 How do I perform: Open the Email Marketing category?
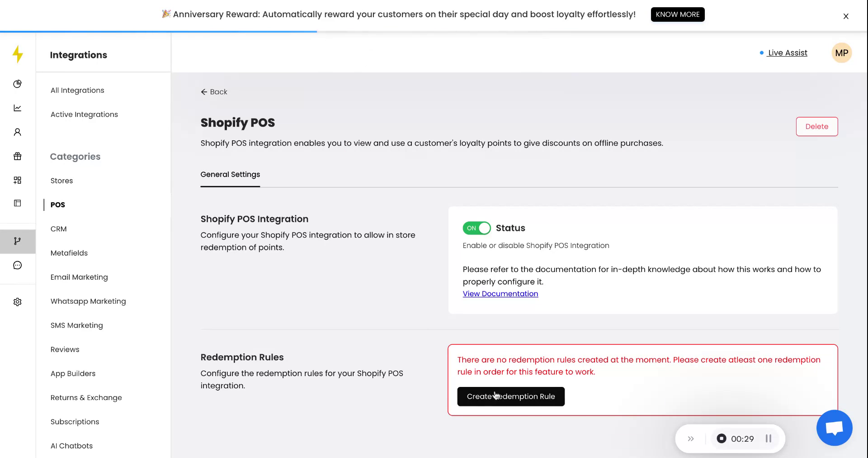[79, 277]
